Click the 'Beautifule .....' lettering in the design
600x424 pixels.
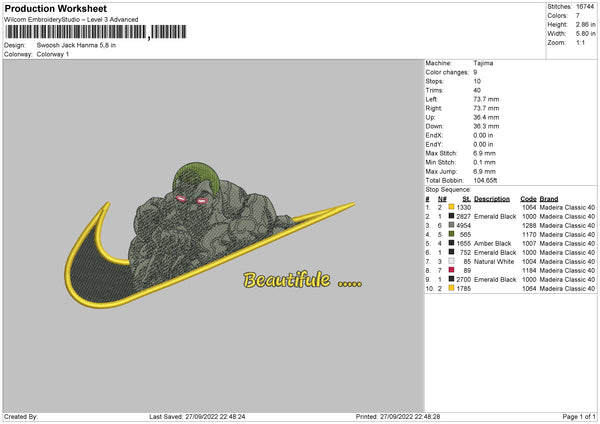pos(302,280)
